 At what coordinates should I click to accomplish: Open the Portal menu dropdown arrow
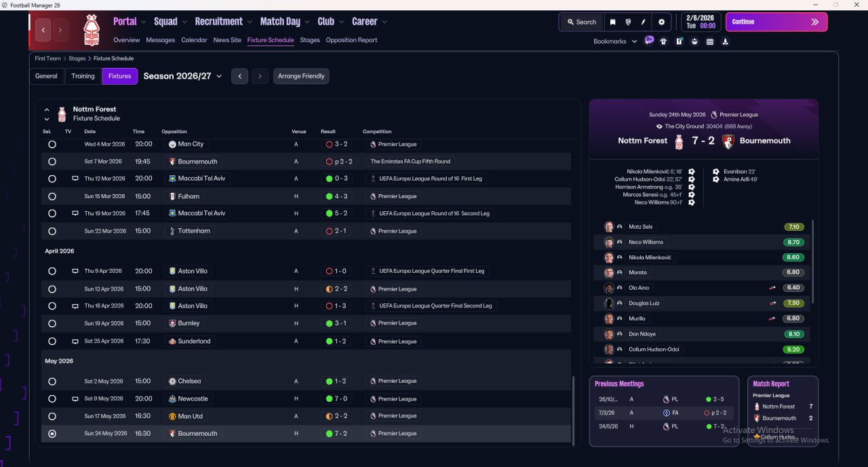click(x=144, y=22)
